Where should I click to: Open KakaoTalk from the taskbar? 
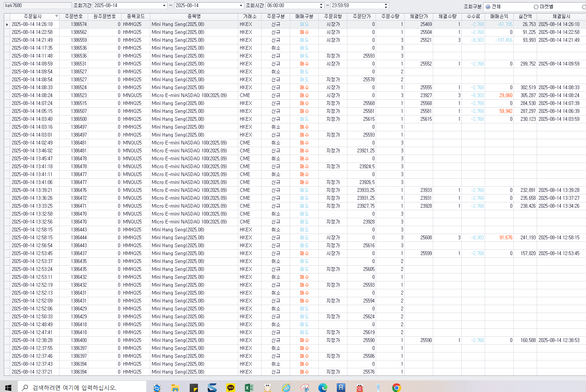(x=231, y=387)
